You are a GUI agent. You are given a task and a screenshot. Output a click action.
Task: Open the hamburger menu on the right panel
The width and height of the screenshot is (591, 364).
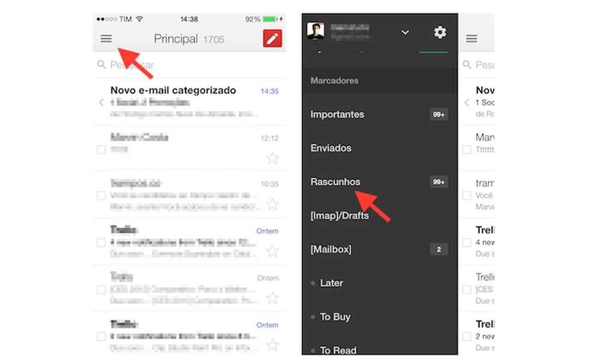[472, 38]
